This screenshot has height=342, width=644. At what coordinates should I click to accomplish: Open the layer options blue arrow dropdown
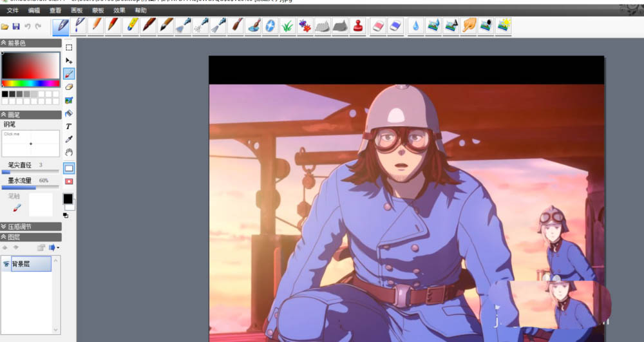click(x=54, y=247)
